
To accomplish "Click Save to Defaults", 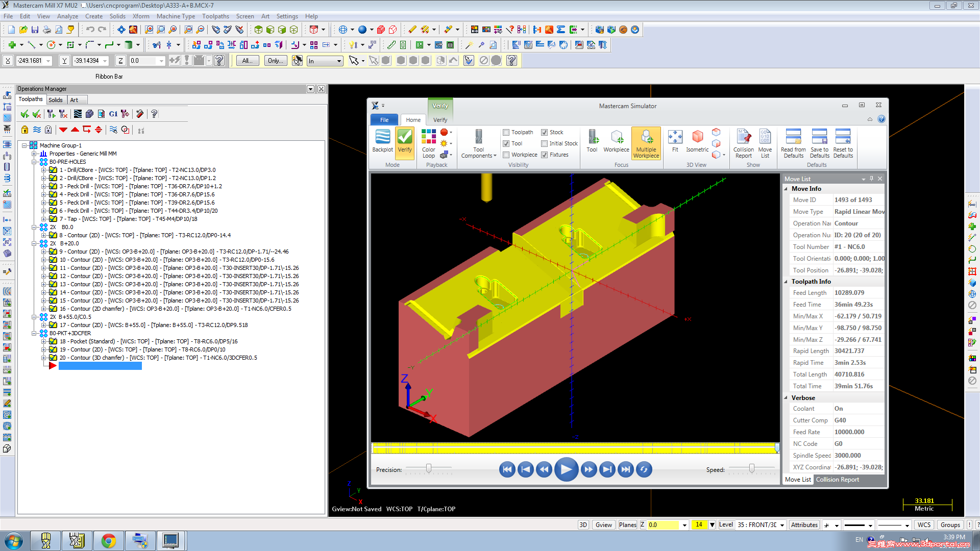I will tap(819, 143).
